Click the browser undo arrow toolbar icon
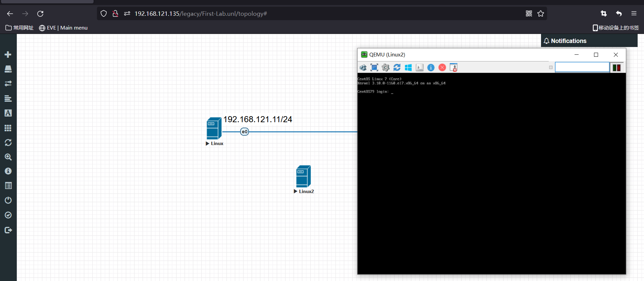This screenshot has width=644, height=281. [x=619, y=13]
